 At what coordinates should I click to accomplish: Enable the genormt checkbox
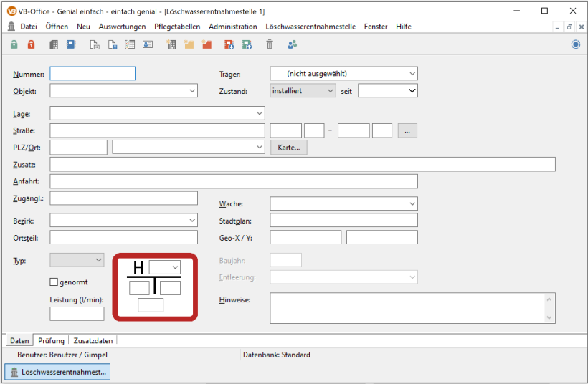(x=54, y=282)
